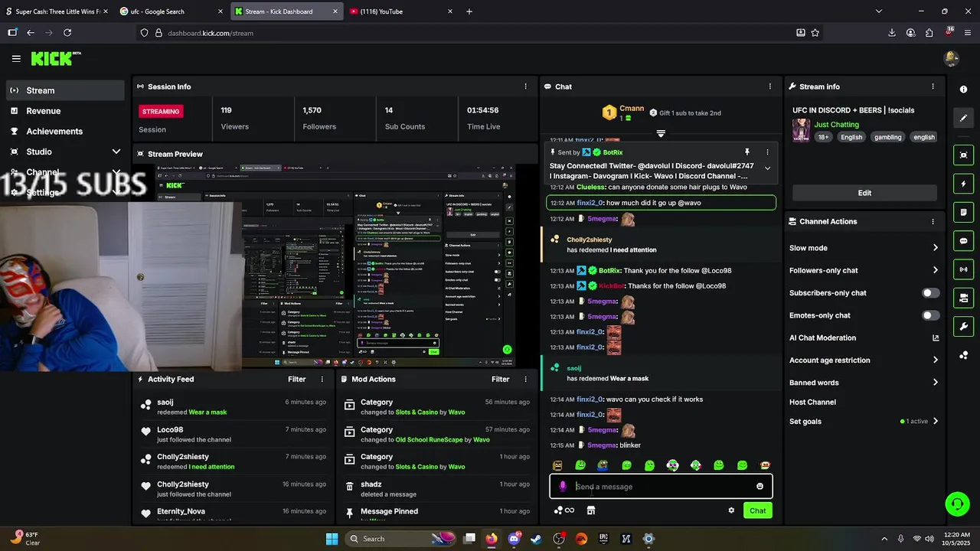The width and height of the screenshot is (980, 551).
Task: Toggle Activity Feed lightning icon in sidebar
Action: (x=963, y=184)
